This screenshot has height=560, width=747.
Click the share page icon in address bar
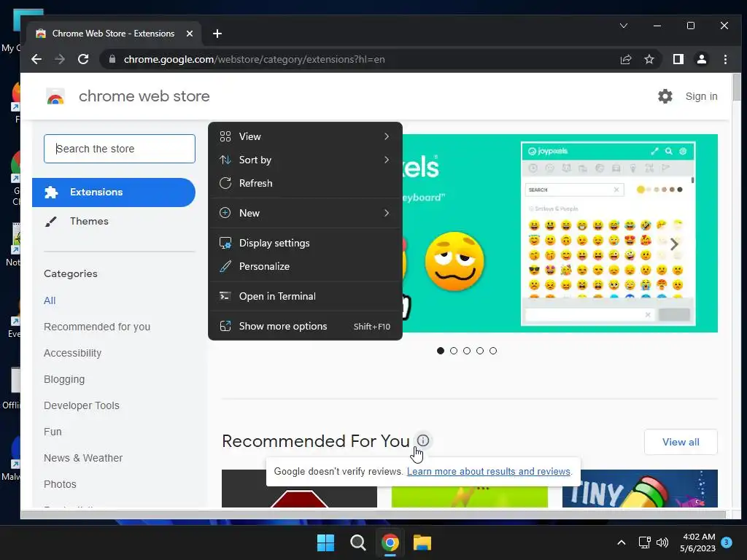click(625, 59)
